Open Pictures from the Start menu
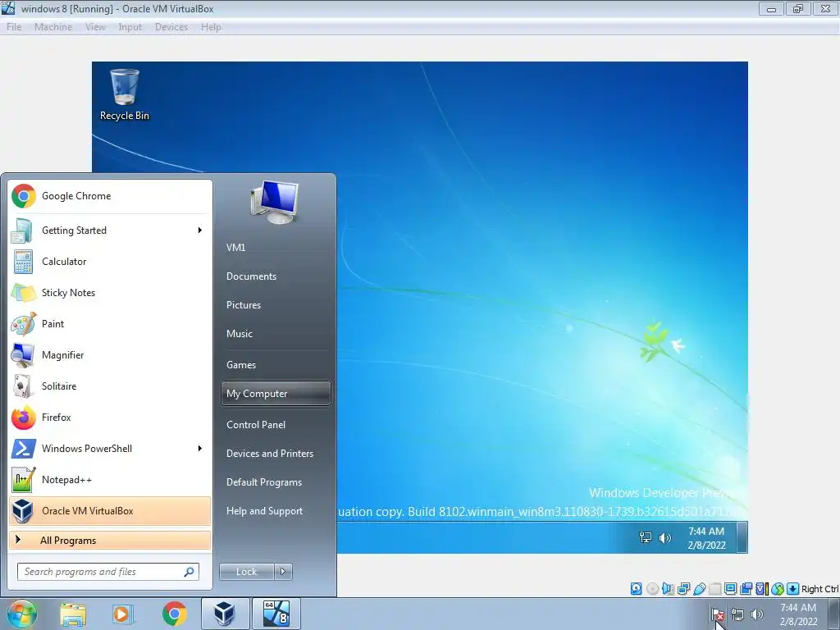Image resolution: width=840 pixels, height=630 pixels. [276, 305]
